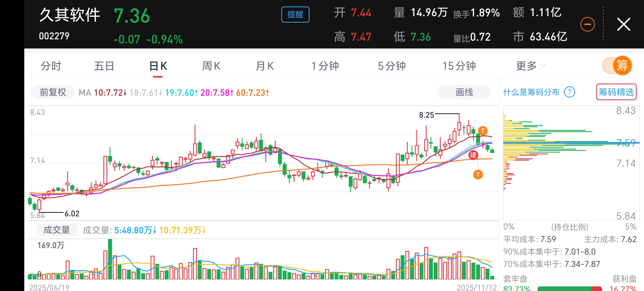Click the question mark help icon
Screen dimensions: 644x291
[570, 92]
